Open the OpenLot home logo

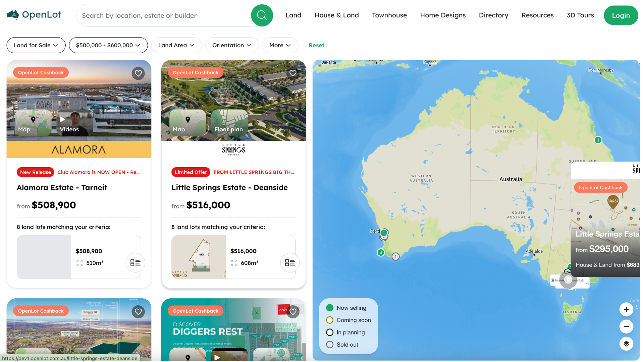pyautogui.click(x=34, y=15)
